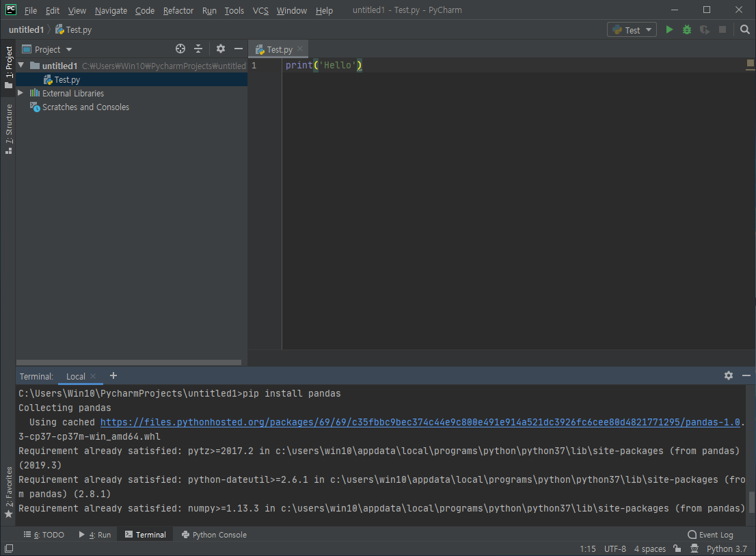Open Project panel settings gear
Screen dimensions: 756x556
click(x=221, y=49)
